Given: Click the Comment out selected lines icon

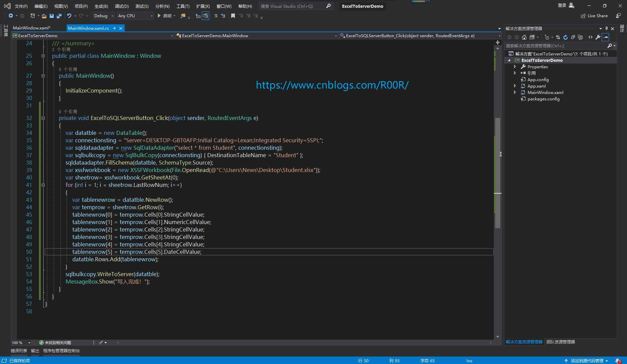Looking at the screenshot, I should 216,16.
